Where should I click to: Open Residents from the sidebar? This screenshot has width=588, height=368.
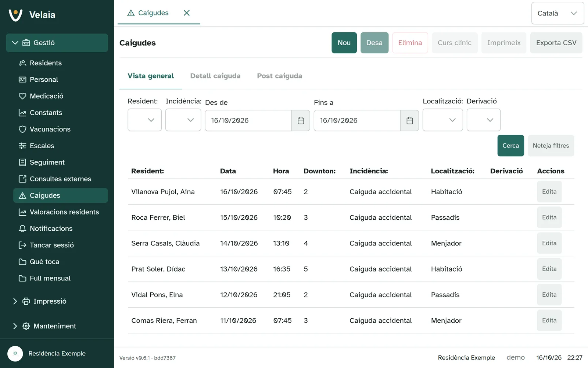click(61, 63)
